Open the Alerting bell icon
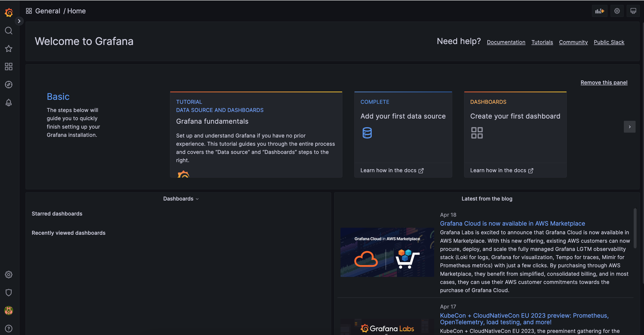This screenshot has height=335, width=644. [8, 103]
